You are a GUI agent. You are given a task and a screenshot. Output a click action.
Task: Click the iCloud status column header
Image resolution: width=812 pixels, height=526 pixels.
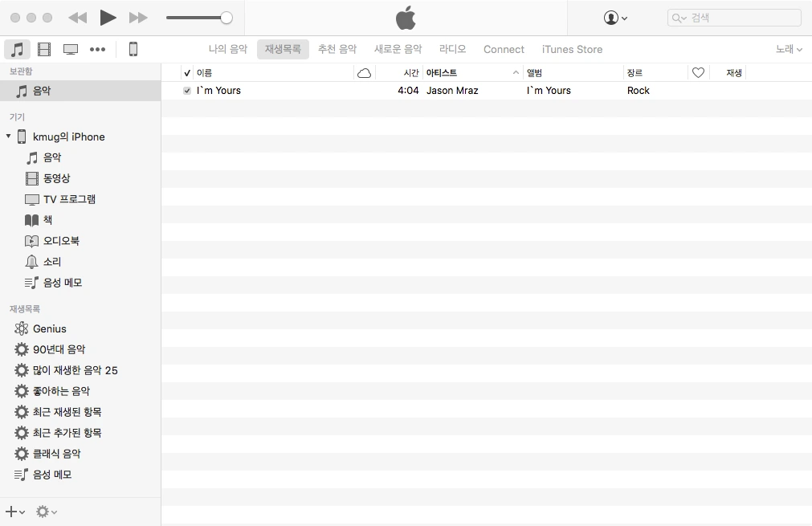tap(365, 73)
